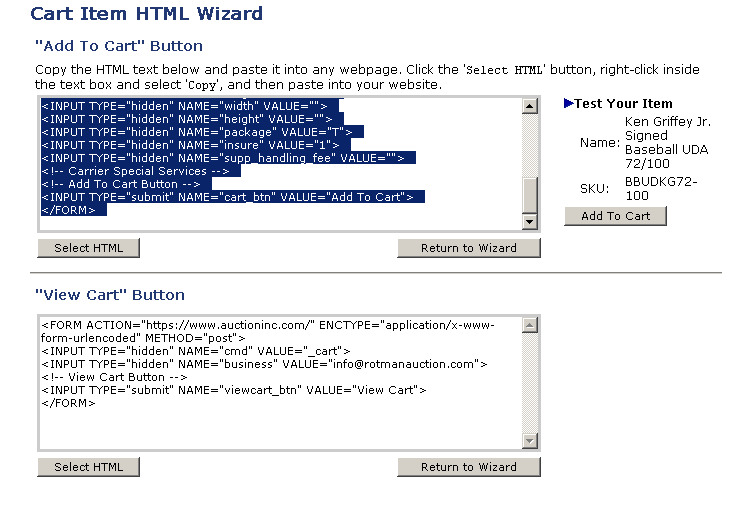Click the Ken Griffey Jr. item name

[667, 142]
